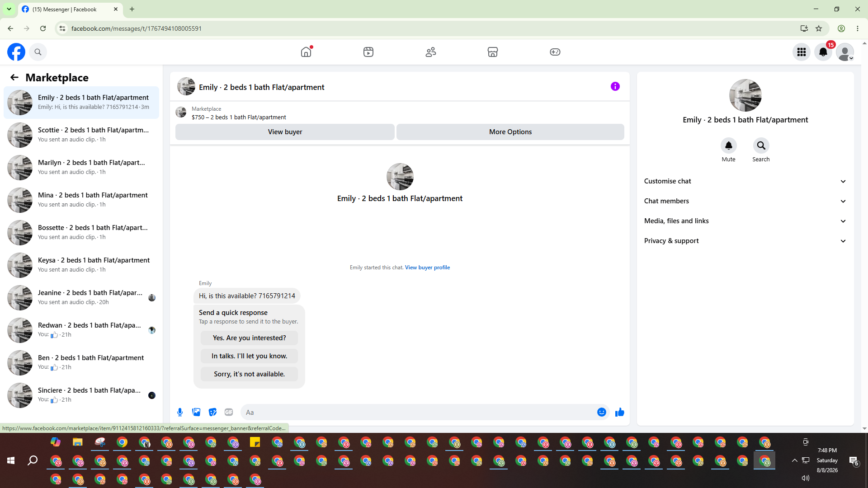Click the Emily chat header title

[262, 87]
